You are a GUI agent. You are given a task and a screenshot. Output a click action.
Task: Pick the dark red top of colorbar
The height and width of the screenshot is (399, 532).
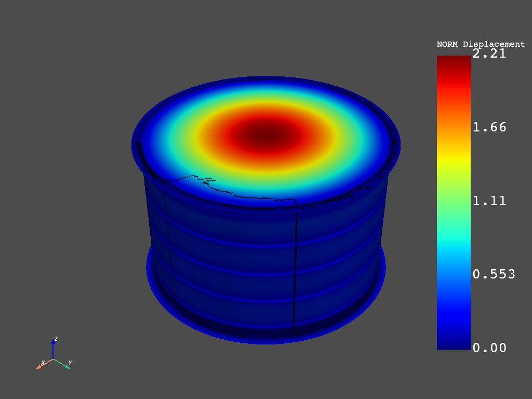coord(454,61)
